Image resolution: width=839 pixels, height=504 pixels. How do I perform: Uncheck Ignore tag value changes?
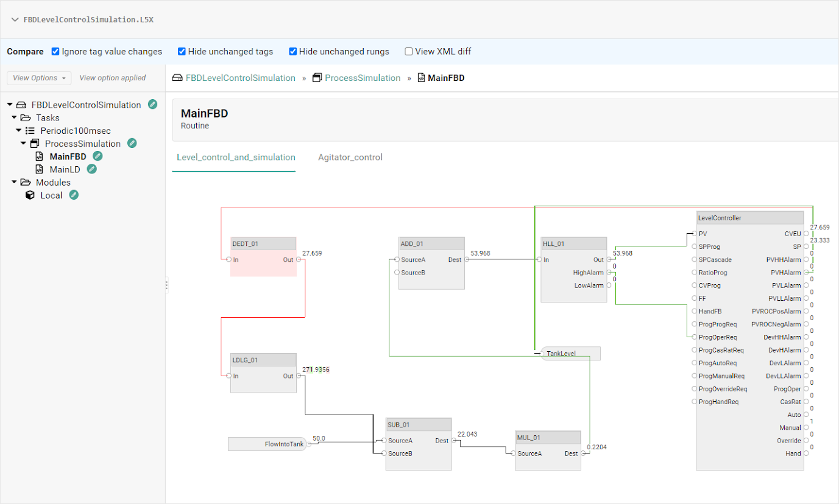pyautogui.click(x=55, y=51)
